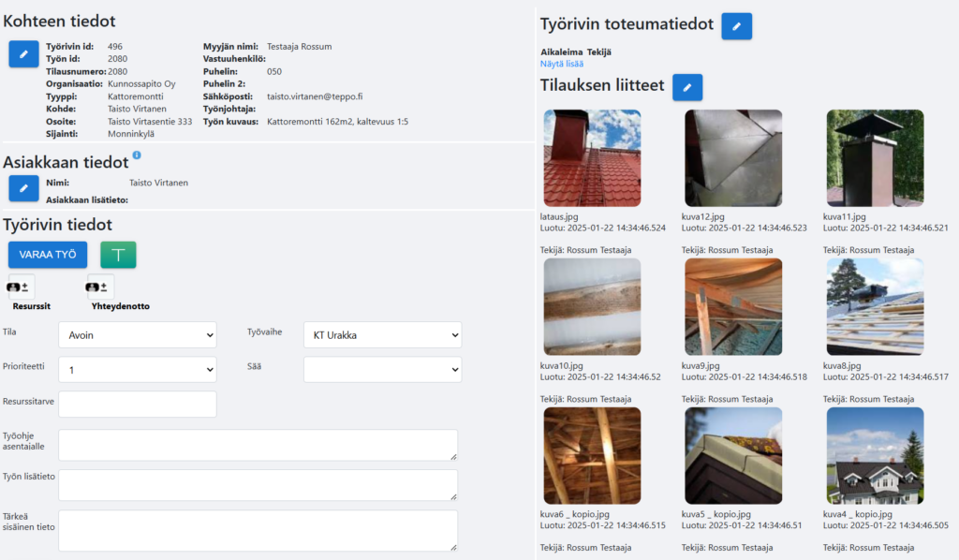The height and width of the screenshot is (560, 959).
Task: Open the Tila dropdown showing Avoin
Action: pos(138,335)
